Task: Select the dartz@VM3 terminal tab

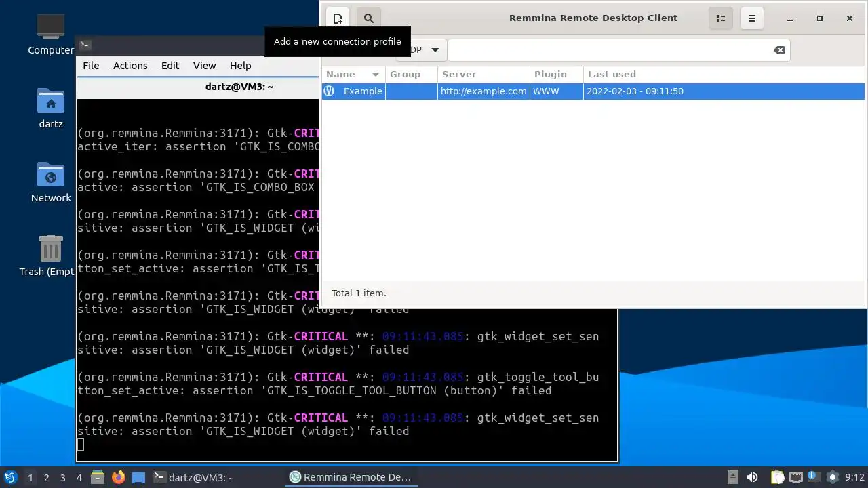Action: [239, 87]
